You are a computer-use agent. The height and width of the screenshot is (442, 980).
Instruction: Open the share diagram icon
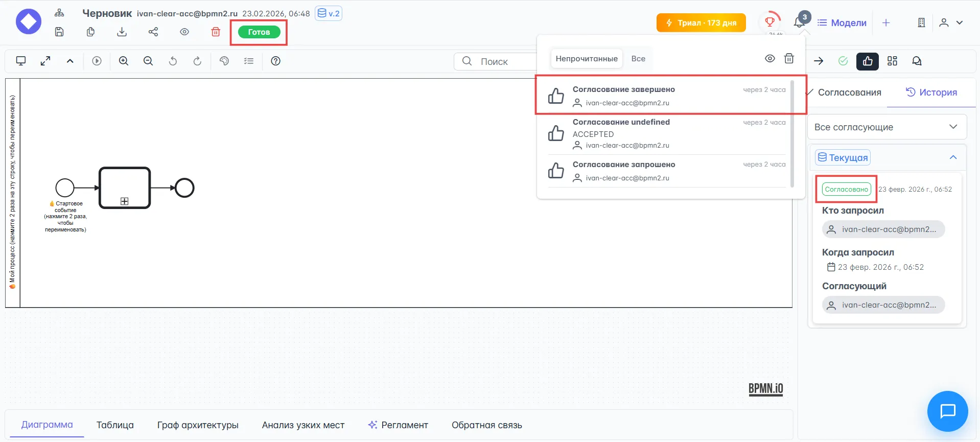click(153, 32)
